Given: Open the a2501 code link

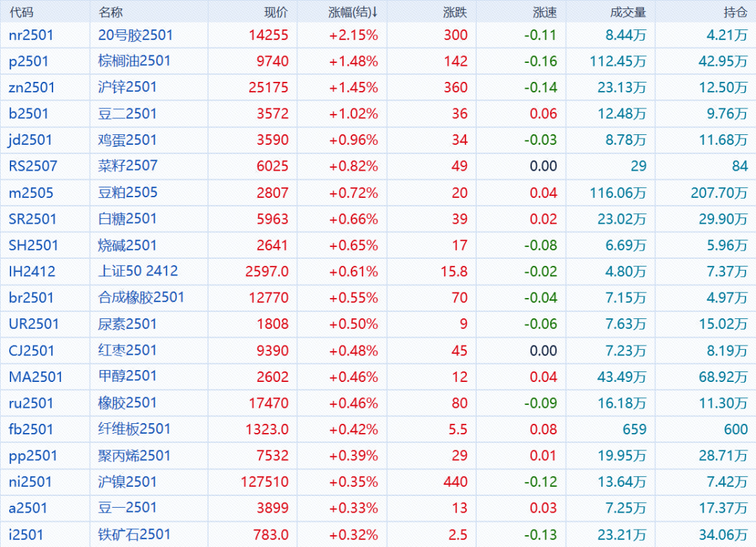Looking at the screenshot, I should pos(28,508).
